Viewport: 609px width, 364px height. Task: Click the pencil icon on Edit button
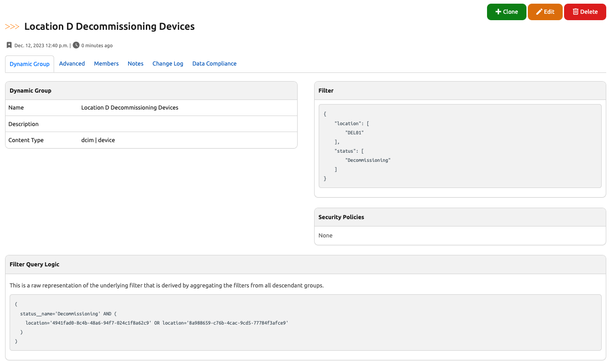(x=539, y=12)
